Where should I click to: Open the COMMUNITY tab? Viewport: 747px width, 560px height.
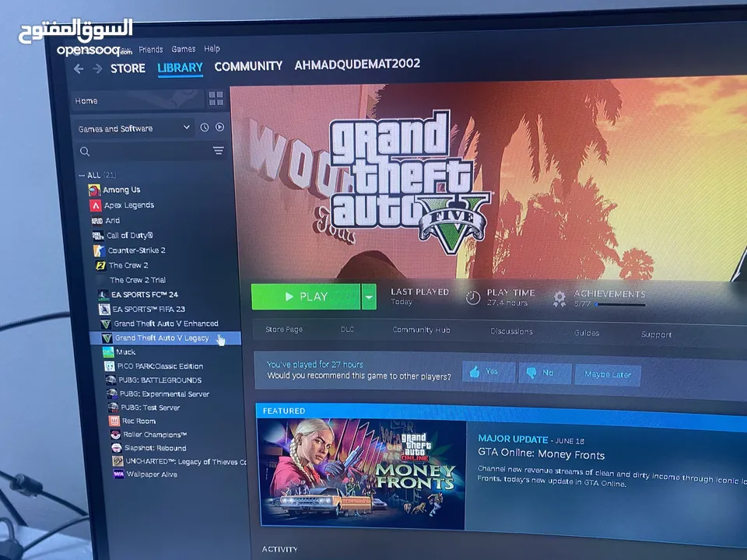coord(248,66)
